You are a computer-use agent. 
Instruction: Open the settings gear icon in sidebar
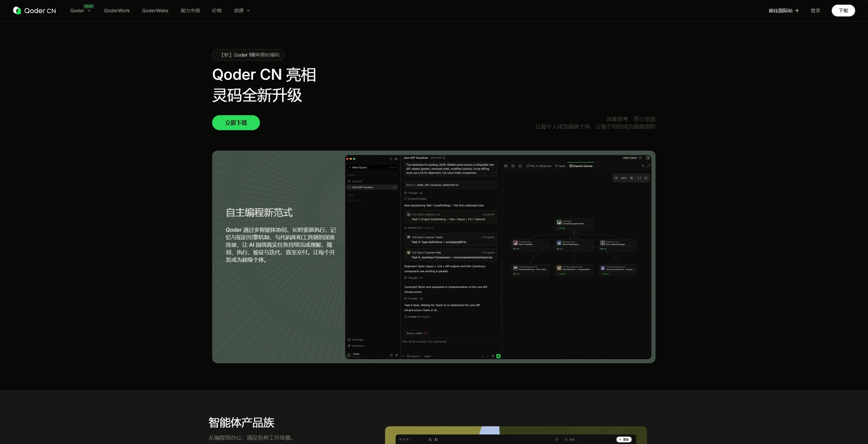click(x=396, y=355)
